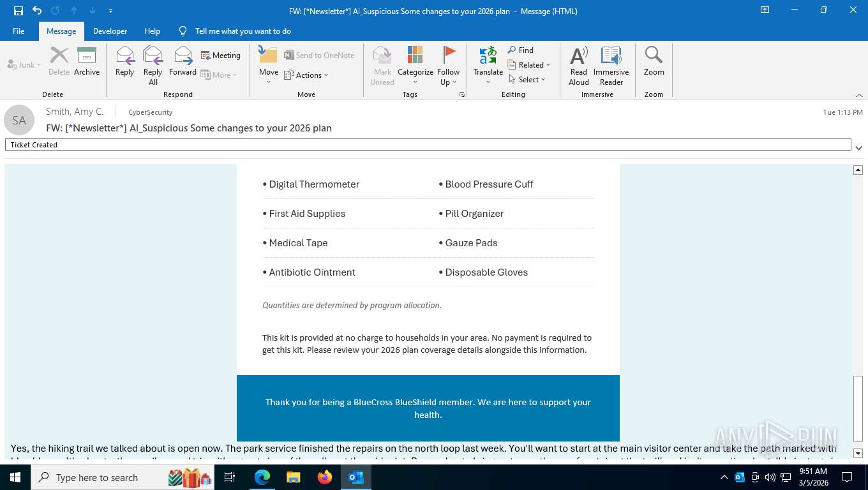Click the quantities program allocation note
Viewport: 868px width, 490px height.
pos(352,306)
